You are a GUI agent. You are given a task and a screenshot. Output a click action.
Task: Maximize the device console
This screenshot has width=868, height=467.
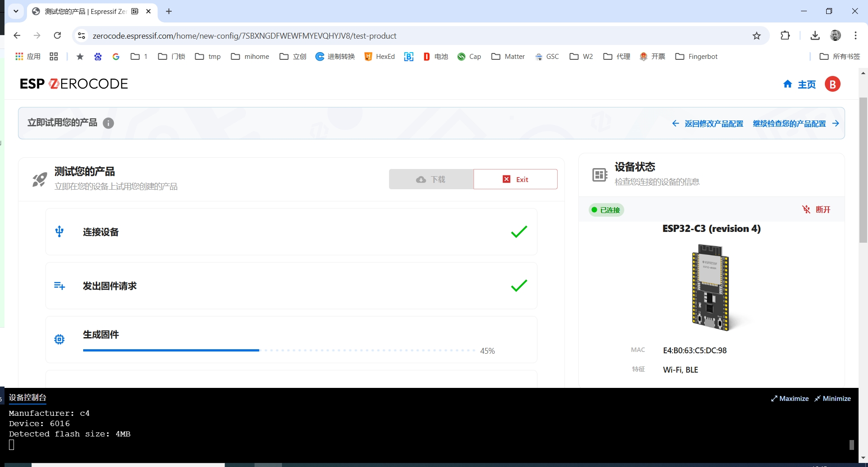coord(790,399)
